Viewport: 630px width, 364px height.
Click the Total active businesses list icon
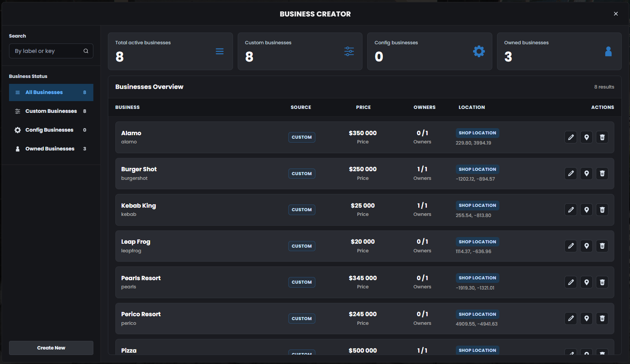coord(220,51)
